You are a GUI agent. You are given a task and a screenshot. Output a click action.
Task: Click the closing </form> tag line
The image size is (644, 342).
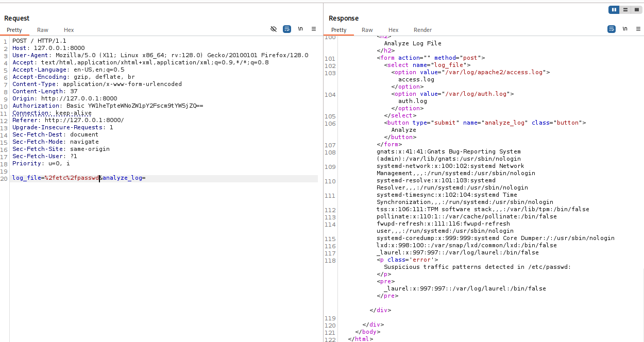(x=389, y=145)
